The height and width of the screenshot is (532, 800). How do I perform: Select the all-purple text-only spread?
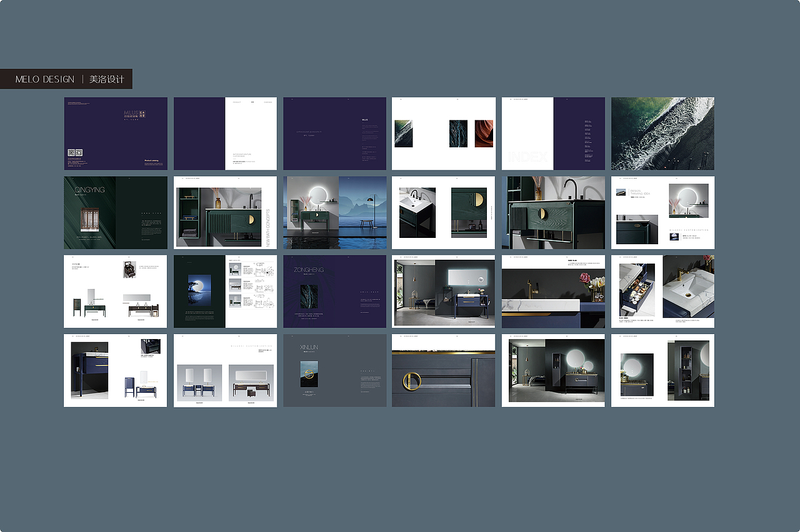point(334,134)
